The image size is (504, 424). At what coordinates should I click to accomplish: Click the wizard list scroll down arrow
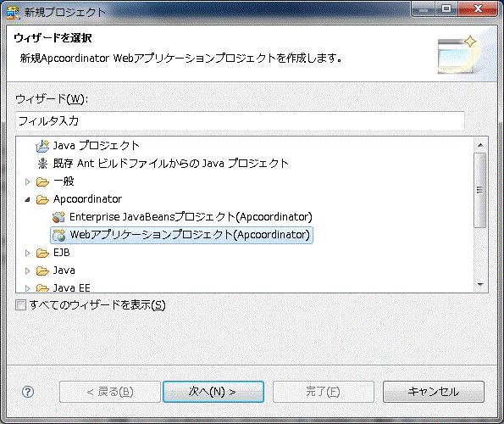tap(480, 284)
